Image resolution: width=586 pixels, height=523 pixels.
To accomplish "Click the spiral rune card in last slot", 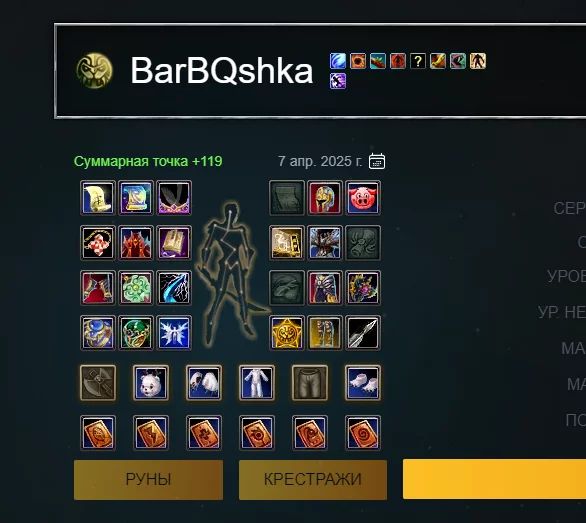I will 363,433.
